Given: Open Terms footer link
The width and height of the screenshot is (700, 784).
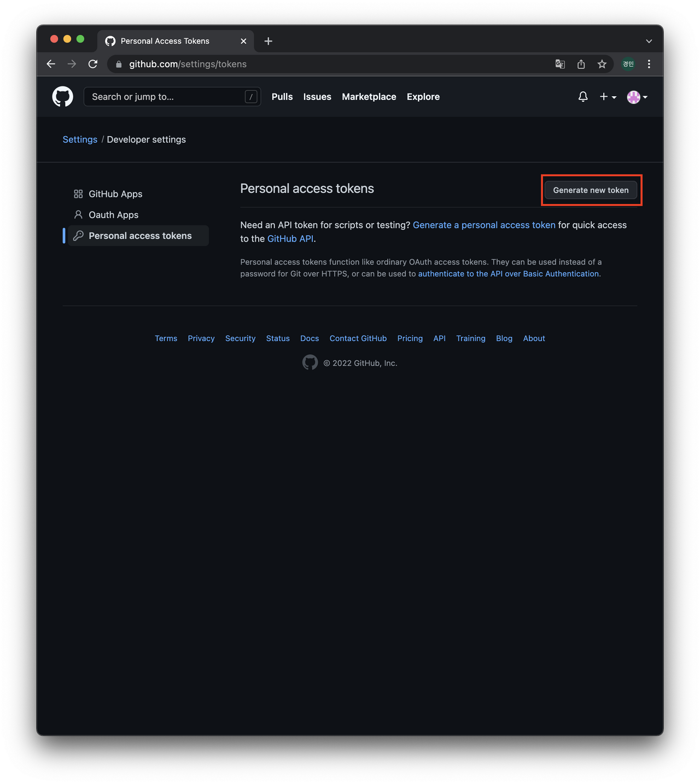Looking at the screenshot, I should (x=166, y=338).
